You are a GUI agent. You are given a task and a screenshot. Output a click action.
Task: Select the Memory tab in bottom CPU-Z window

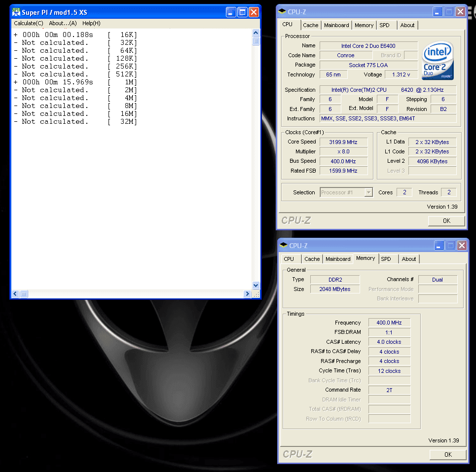tap(366, 258)
